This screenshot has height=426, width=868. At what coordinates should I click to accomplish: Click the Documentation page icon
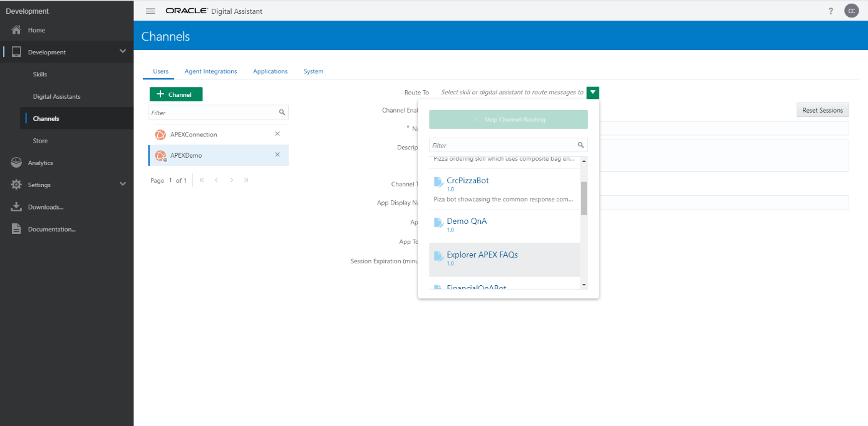click(16, 229)
